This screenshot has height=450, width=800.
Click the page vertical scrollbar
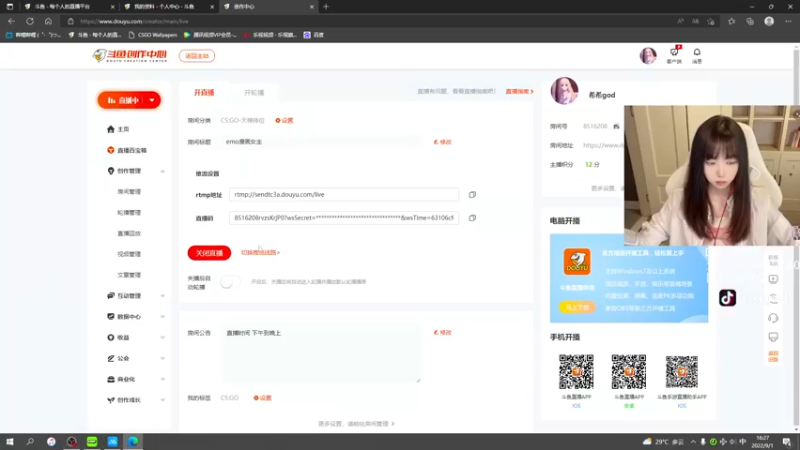click(x=796, y=238)
